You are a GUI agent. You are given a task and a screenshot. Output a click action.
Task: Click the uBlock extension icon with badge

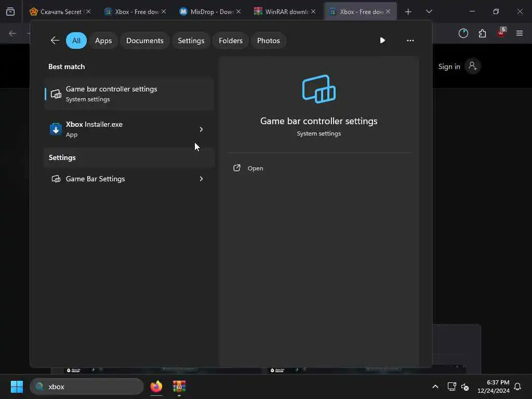(x=501, y=33)
